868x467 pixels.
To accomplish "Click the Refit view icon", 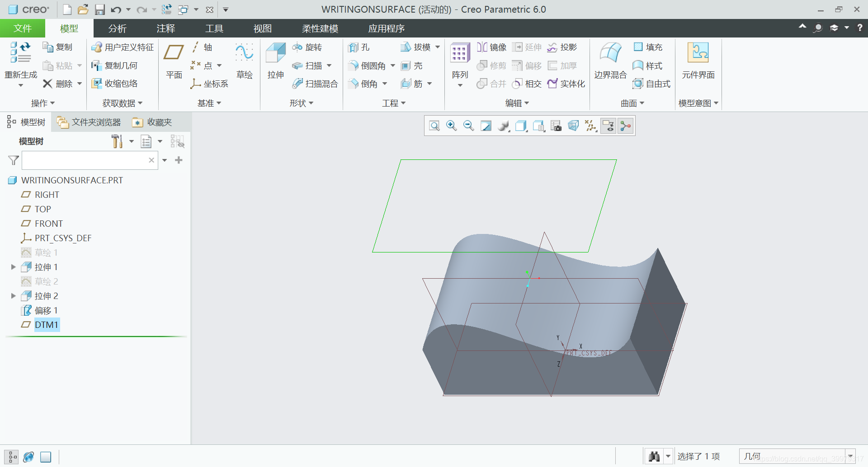I will 434,126.
